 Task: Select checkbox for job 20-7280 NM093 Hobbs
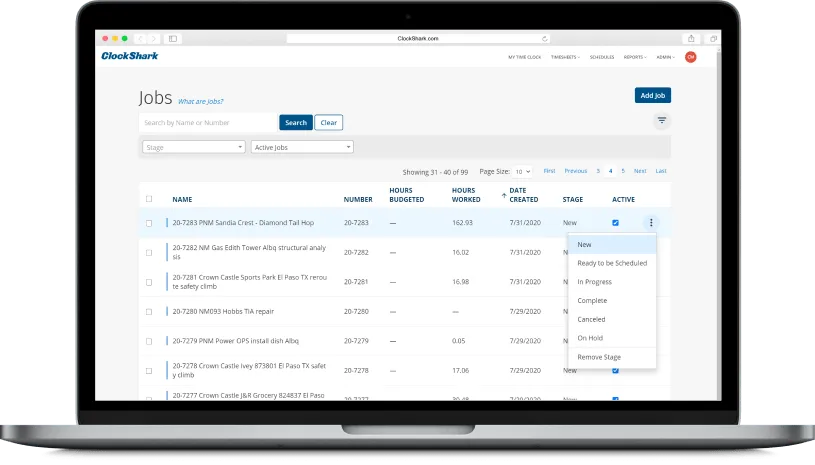tap(149, 312)
